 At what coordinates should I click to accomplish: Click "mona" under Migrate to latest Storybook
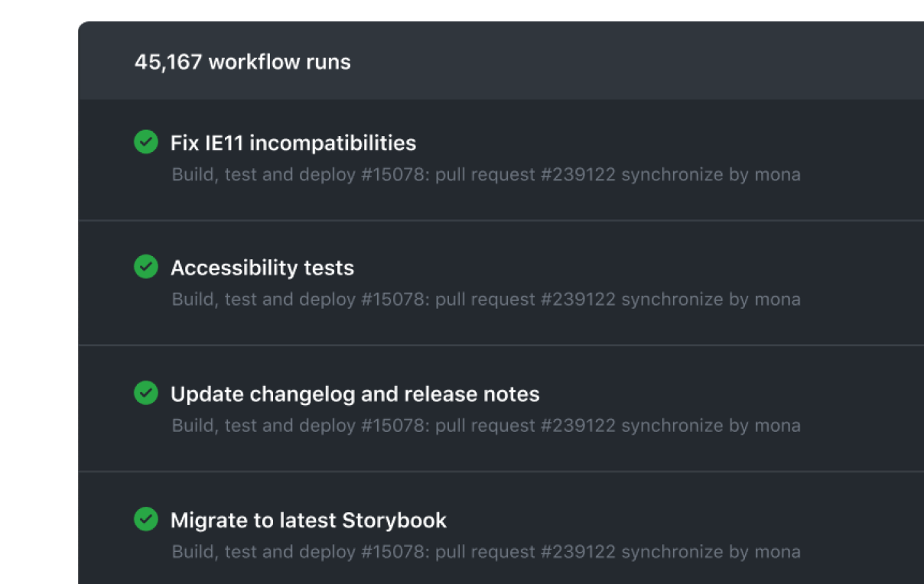tap(776, 551)
